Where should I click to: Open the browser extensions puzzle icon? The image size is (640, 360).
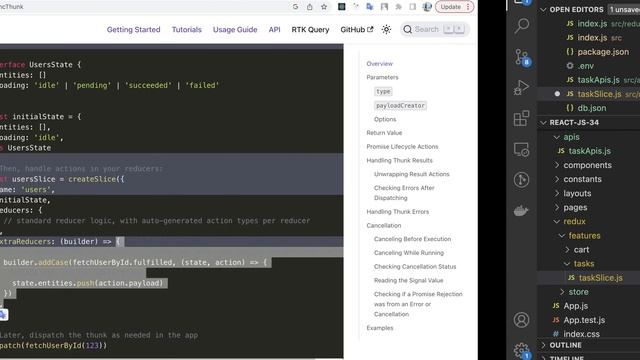[x=398, y=7]
